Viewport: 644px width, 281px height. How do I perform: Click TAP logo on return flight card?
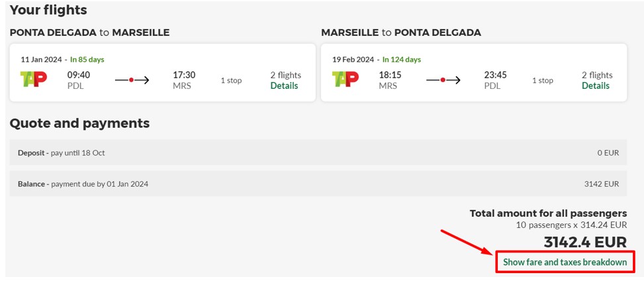pyautogui.click(x=345, y=79)
